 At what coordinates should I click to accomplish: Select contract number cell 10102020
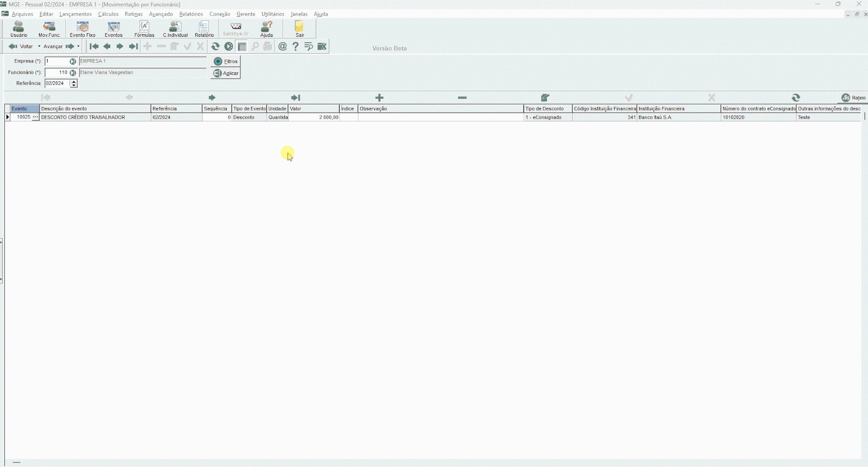(758, 117)
